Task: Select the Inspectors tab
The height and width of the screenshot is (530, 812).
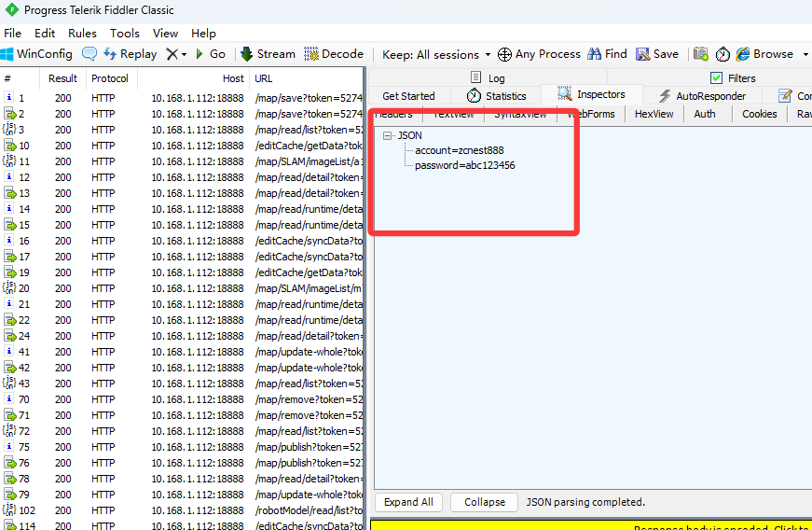Action: (x=591, y=94)
